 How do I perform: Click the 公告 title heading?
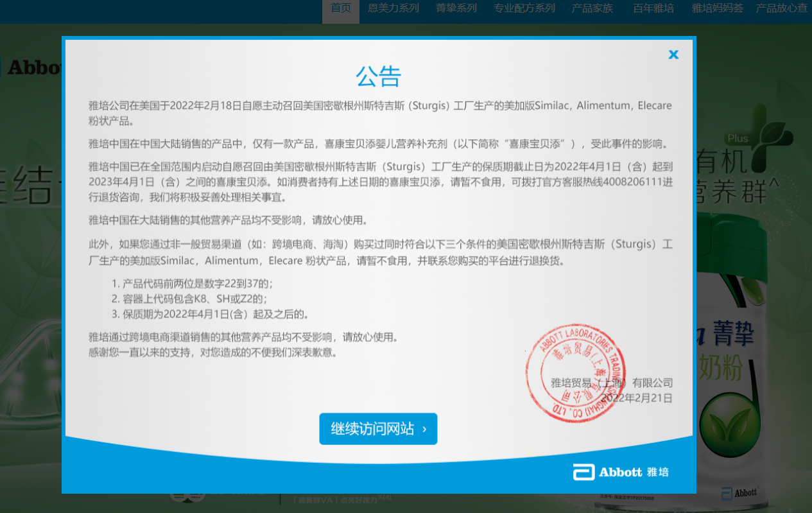coord(379,76)
